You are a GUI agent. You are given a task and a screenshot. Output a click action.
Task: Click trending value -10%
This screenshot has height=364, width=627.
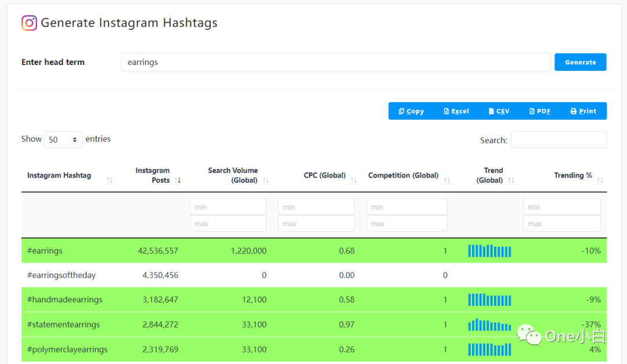(x=591, y=251)
